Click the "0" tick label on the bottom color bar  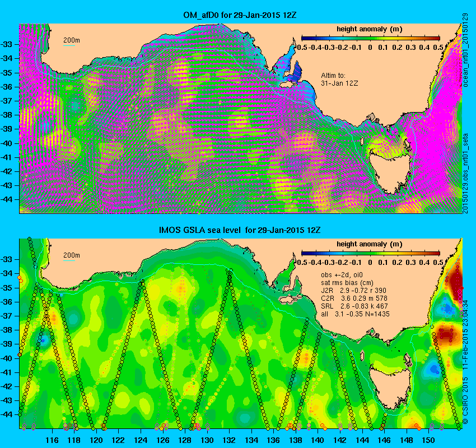[x=370, y=263]
